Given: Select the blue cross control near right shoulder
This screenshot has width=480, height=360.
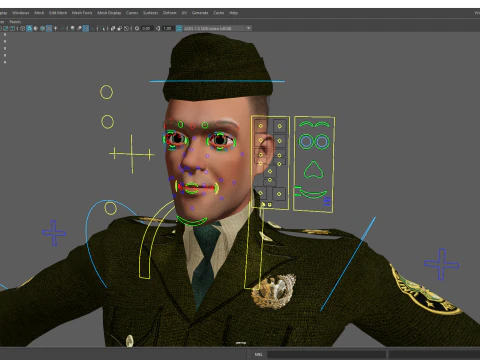Looking at the screenshot, I should click(442, 264).
